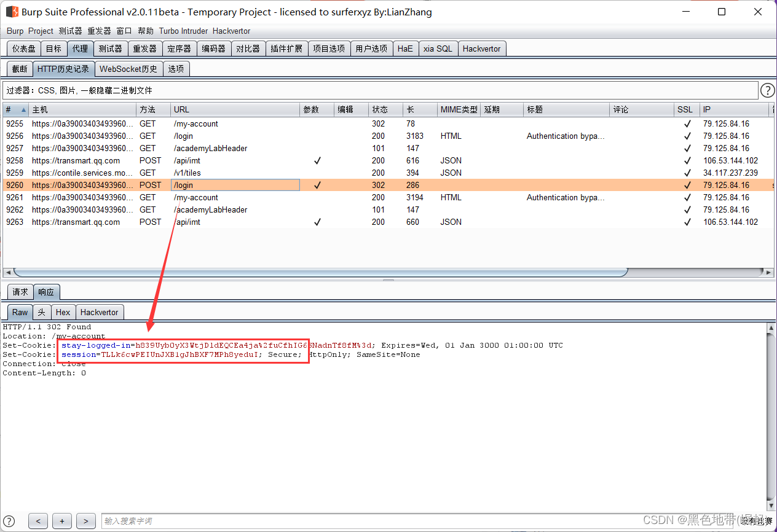The image size is (777, 532).
Task: Click 参数 checkmark in row 9258
Action: coord(317,161)
